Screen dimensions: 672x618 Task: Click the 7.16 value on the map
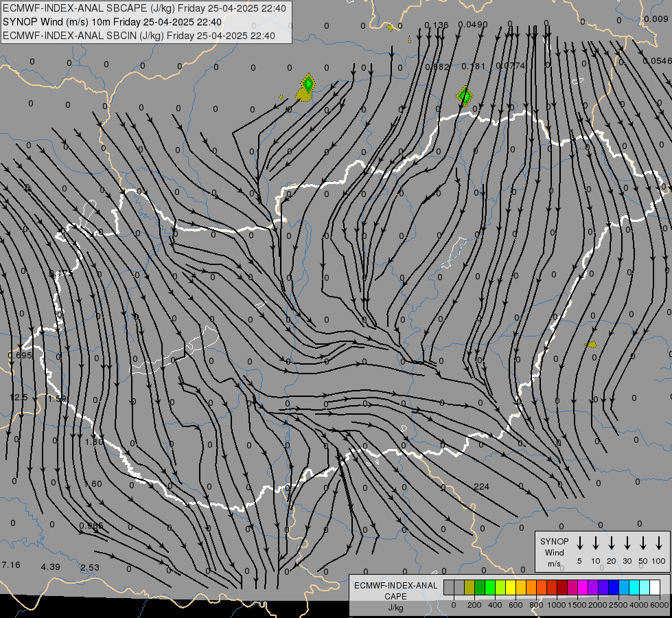pos(11,565)
